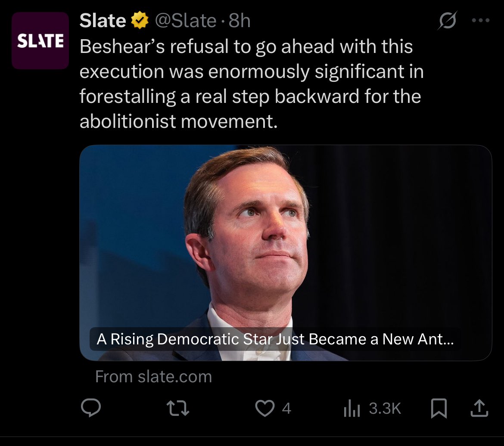The width and height of the screenshot is (504, 446).
Task: Click the like count showing 4
Action: tap(286, 409)
